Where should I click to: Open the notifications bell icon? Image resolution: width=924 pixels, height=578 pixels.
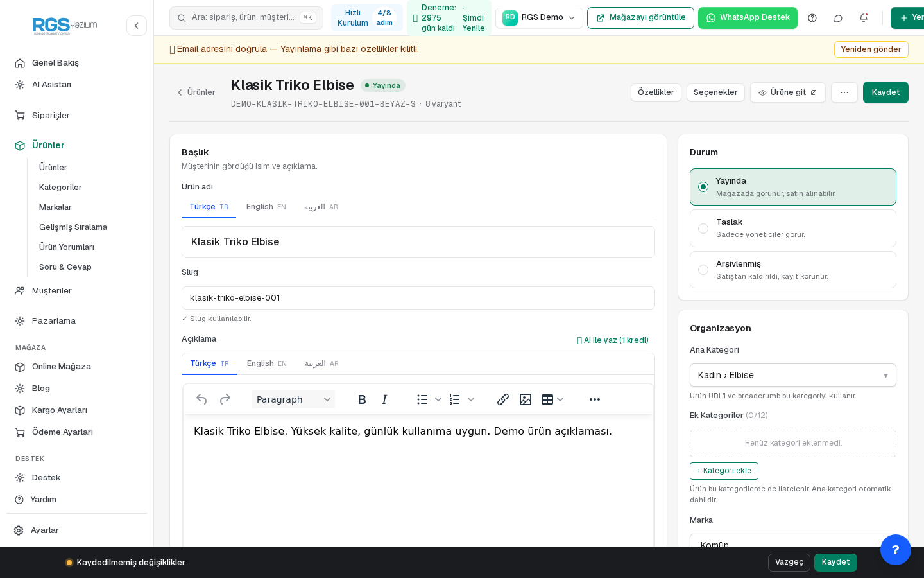(864, 18)
